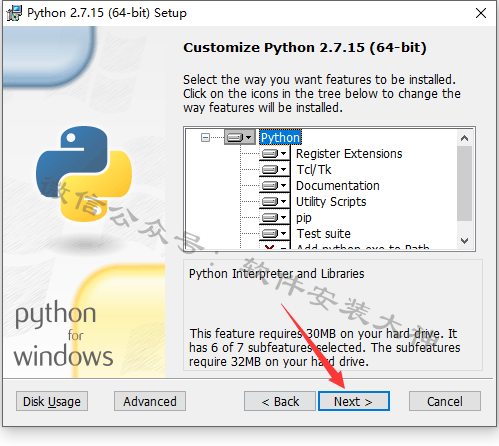
Task: Click the feature list scroll up arrow
Action: (464, 138)
